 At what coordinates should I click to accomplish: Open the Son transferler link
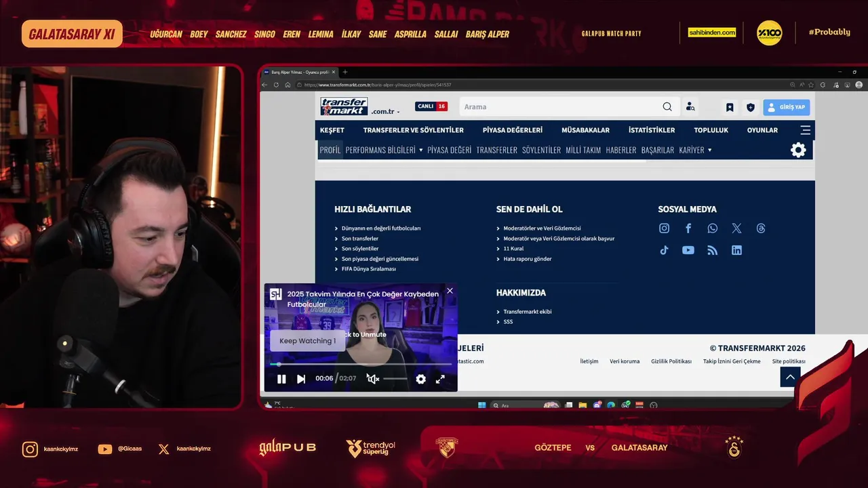[x=360, y=239]
